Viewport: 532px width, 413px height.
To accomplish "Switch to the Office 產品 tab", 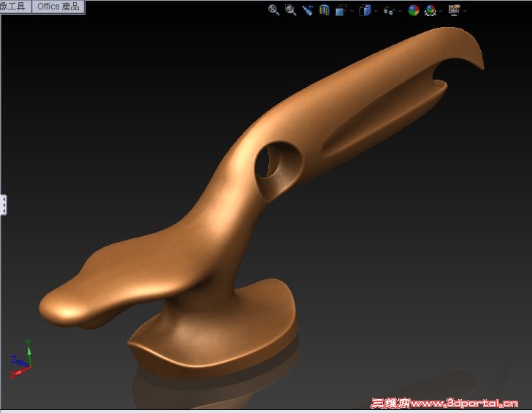I will [x=58, y=7].
